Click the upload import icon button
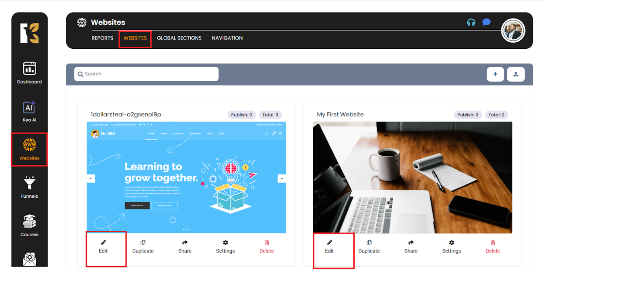 pos(516,74)
